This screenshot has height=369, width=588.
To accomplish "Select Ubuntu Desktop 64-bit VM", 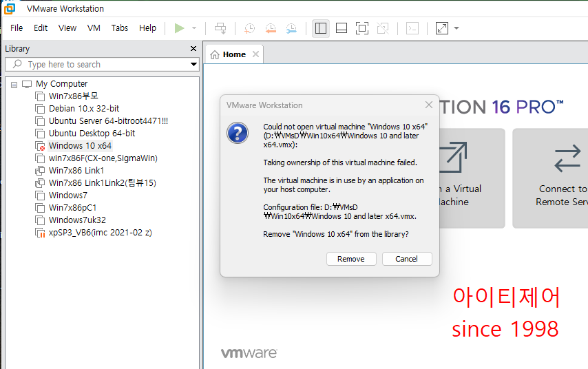I will pyautogui.click(x=92, y=133).
